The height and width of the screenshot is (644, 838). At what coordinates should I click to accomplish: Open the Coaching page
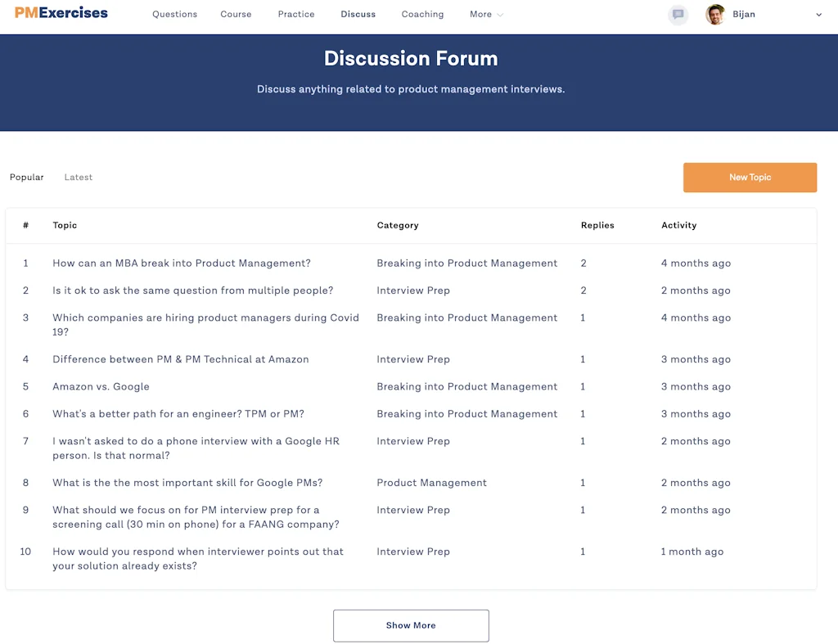(422, 14)
